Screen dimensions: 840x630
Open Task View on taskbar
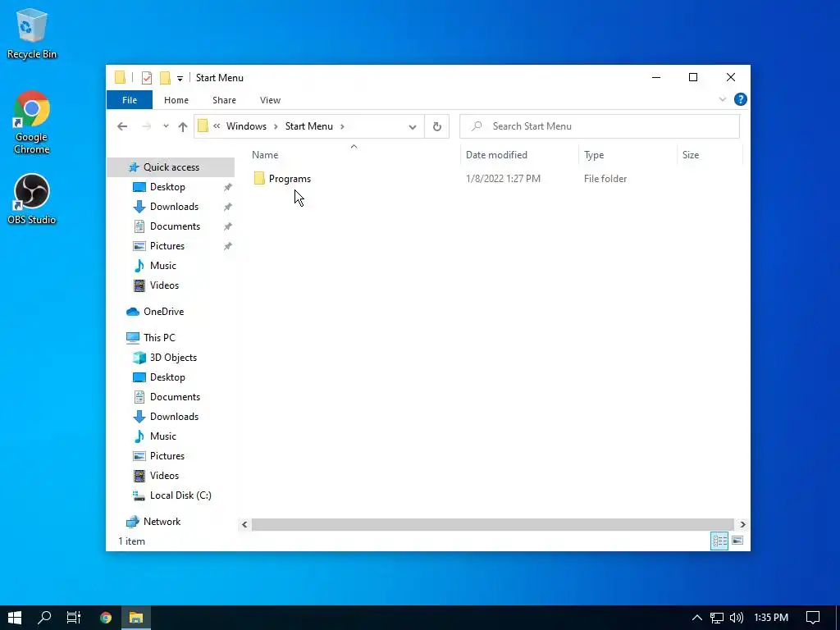click(73, 618)
